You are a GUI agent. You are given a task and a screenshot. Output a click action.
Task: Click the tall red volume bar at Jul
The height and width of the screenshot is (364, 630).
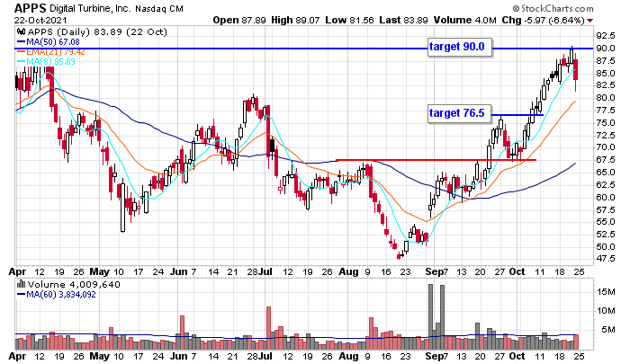pyautogui.click(x=268, y=328)
